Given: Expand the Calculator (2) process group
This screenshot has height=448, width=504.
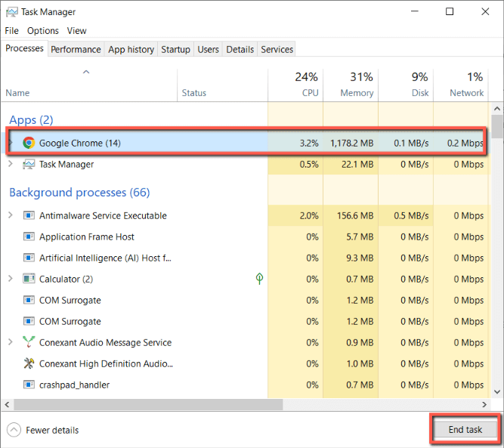Looking at the screenshot, I should (11, 279).
